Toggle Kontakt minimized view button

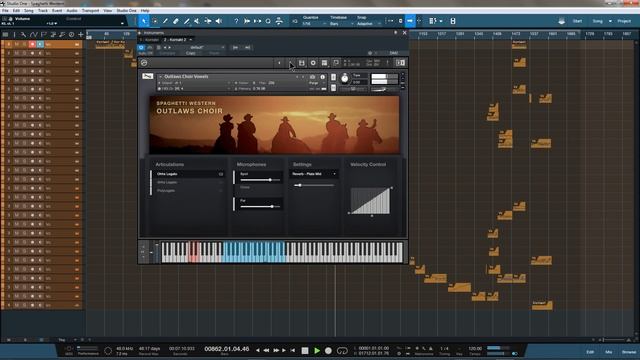tap(400, 63)
